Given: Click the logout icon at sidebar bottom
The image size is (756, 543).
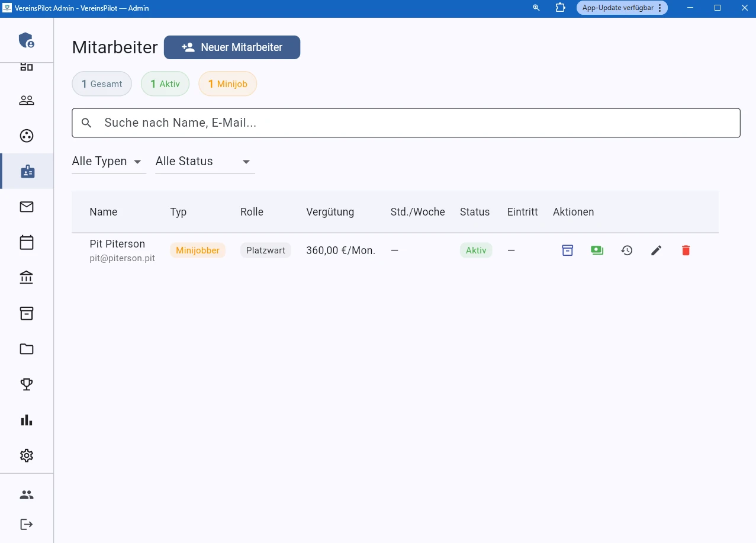Looking at the screenshot, I should 27,524.
